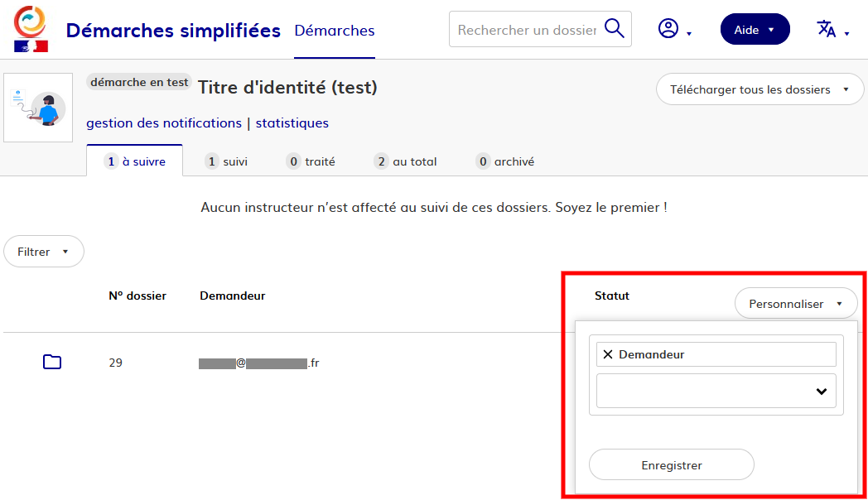
Task: Click the Démarches simplifiées logo
Action: tap(31, 30)
